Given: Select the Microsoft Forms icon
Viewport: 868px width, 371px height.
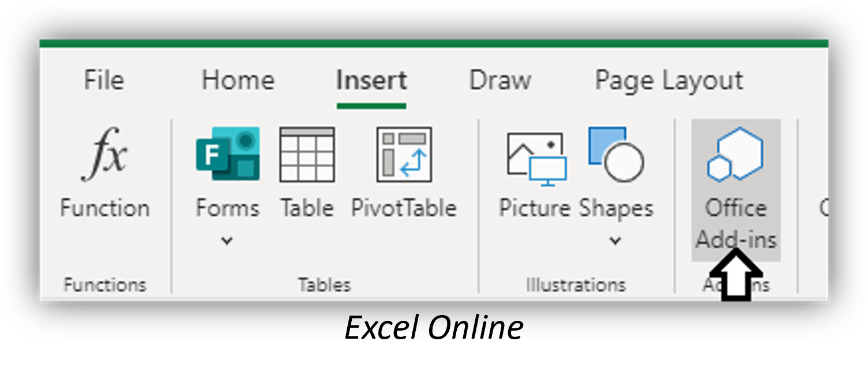Looking at the screenshot, I should [227, 154].
